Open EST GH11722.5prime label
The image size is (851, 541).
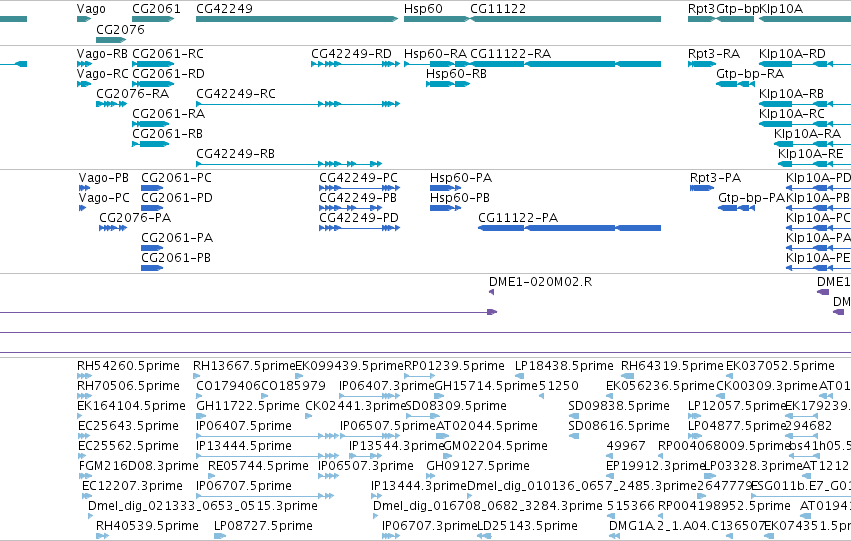point(247,406)
